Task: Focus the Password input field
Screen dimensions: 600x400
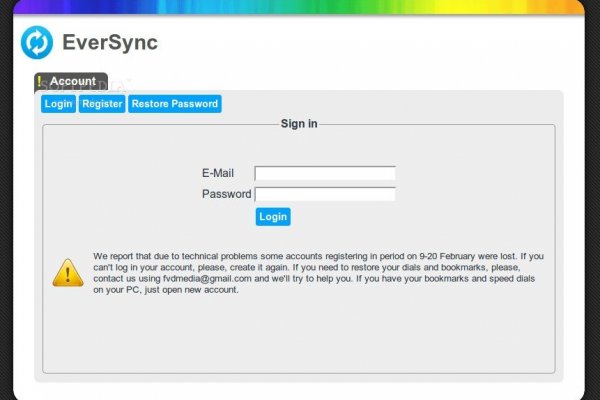Action: click(x=325, y=194)
